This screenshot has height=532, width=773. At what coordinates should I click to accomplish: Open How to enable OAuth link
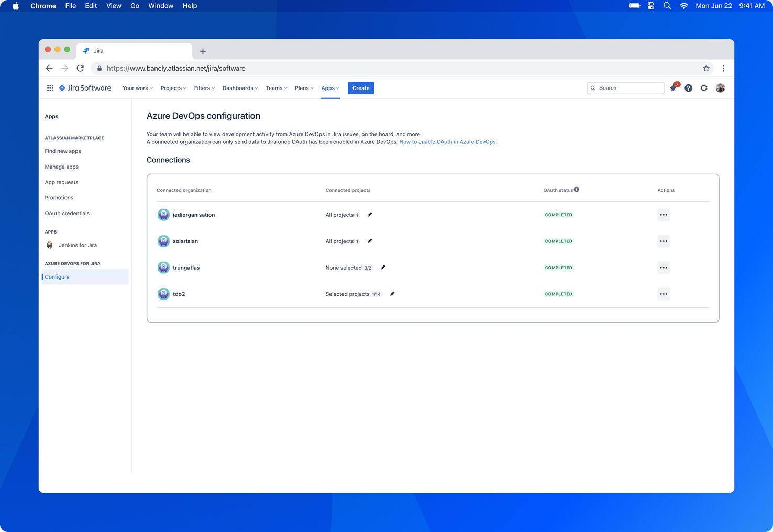(448, 142)
